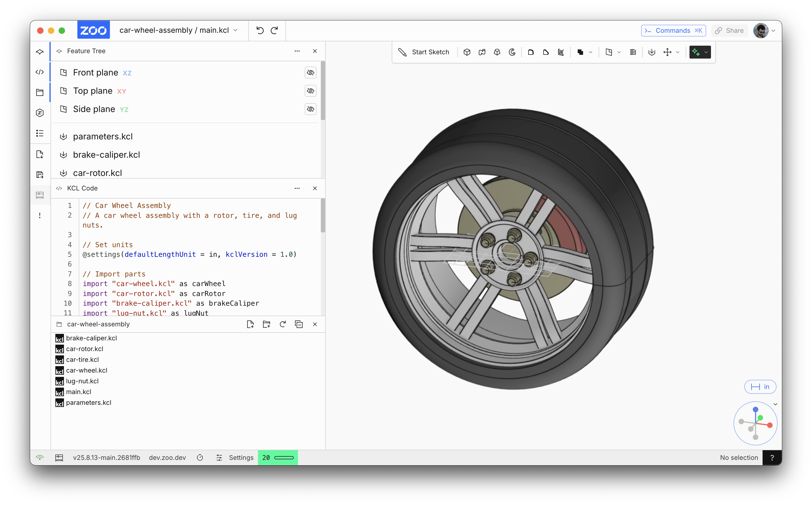
Task: Open Feature Tree three-dot menu
Action: 297,51
